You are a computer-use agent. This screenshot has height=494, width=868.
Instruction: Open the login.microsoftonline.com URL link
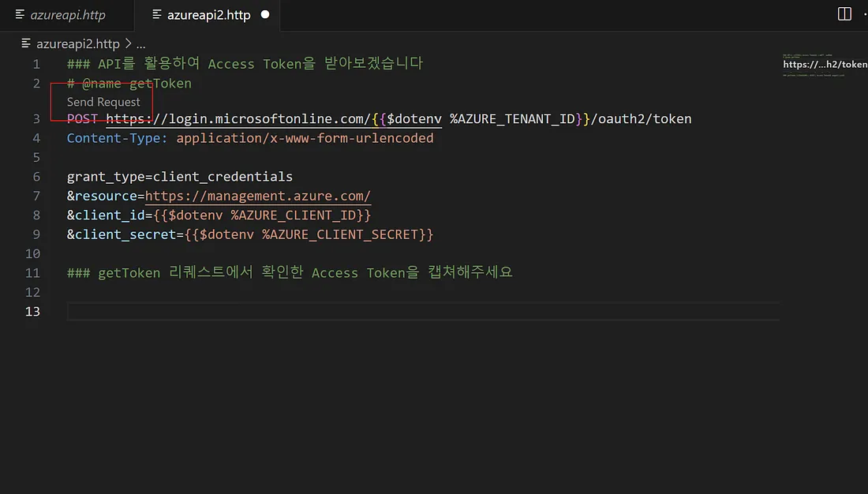[x=237, y=119]
